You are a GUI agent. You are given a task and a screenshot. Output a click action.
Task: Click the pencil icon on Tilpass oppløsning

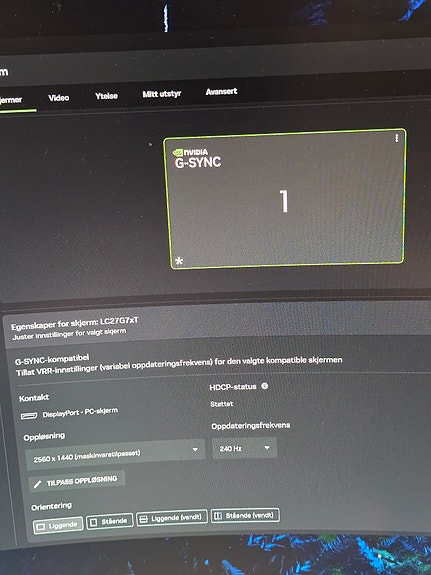click(37, 484)
